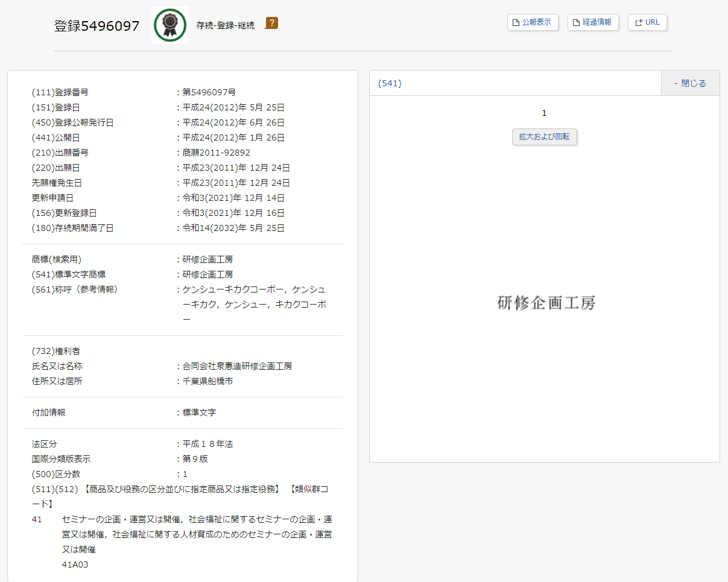The width and height of the screenshot is (728, 582).
Task: Click the (732)権利者 label
Action: [x=56, y=351]
